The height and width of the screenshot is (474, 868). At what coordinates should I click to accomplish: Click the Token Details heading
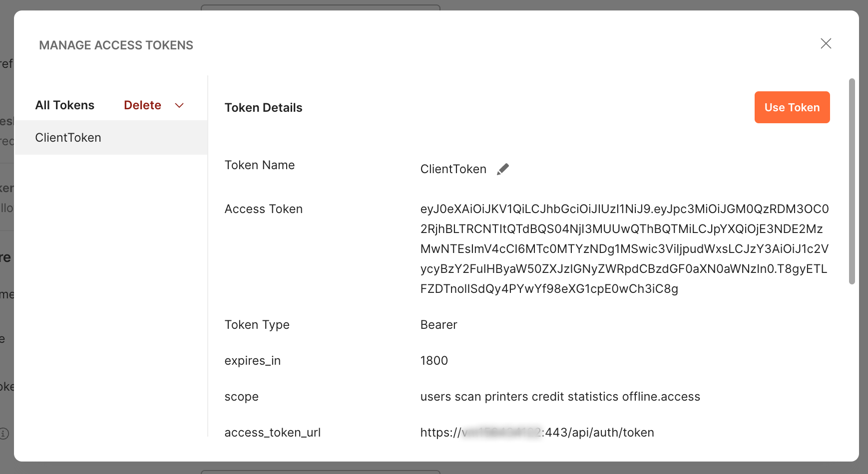pos(263,107)
